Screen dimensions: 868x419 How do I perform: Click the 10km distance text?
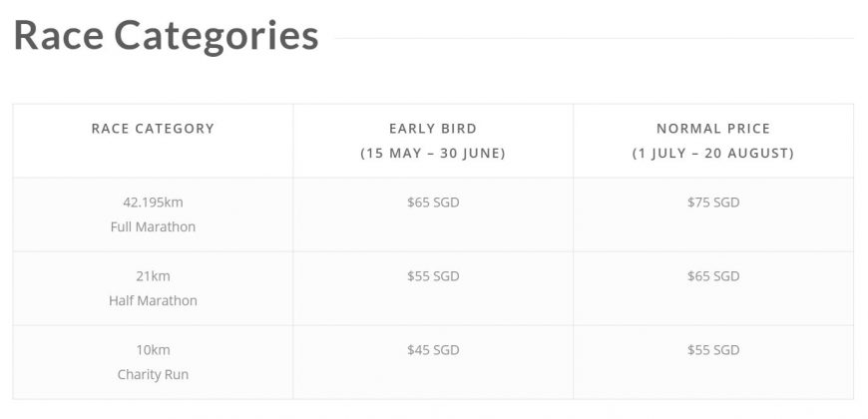click(153, 350)
